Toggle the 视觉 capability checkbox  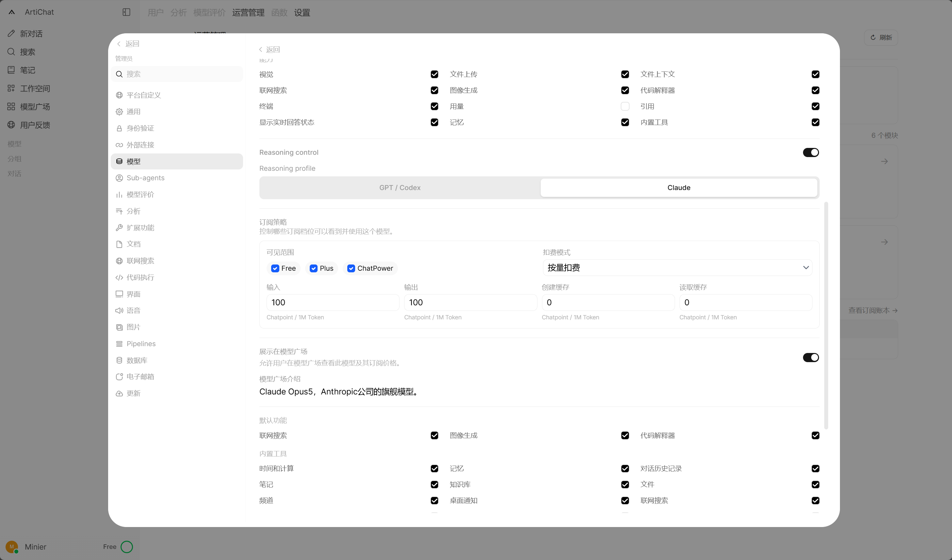pyautogui.click(x=435, y=74)
